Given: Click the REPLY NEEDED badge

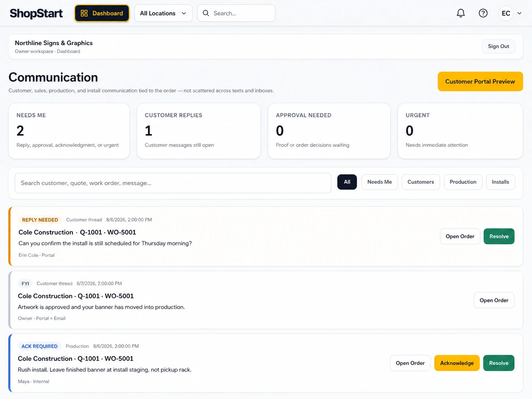Looking at the screenshot, I should pos(40,220).
